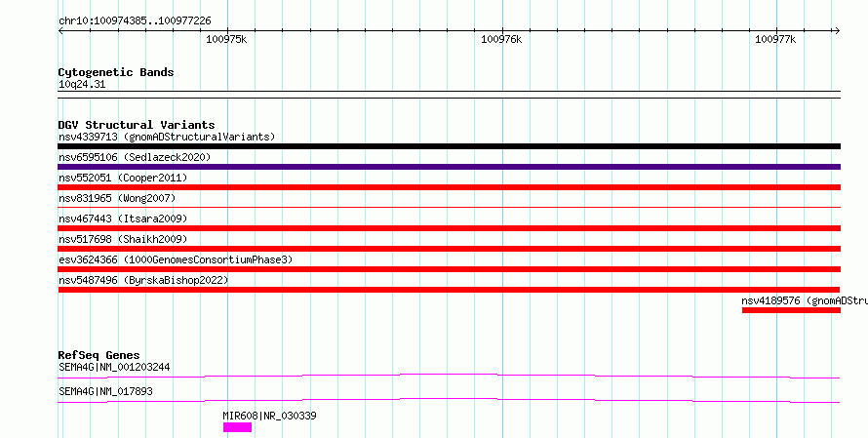Click the Cytogenetic Bands track heading
Screen dimensions: 868x438
click(x=116, y=72)
